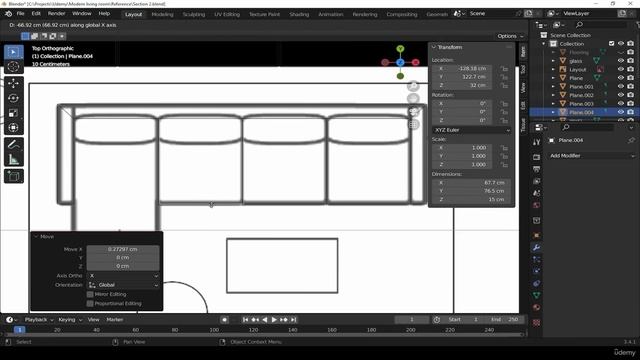
Task: Open the Playback popover in timeline
Action: point(39,320)
